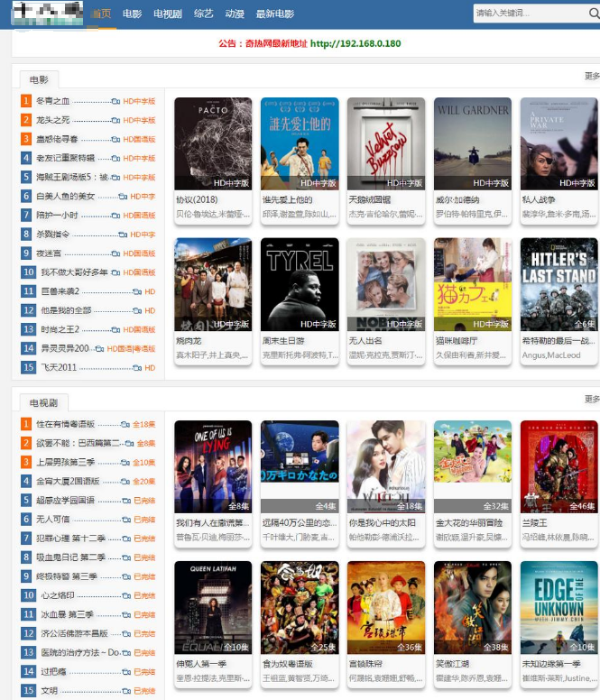Open 异灵灵异200 in the movie ranking

pyautogui.click(x=65, y=349)
